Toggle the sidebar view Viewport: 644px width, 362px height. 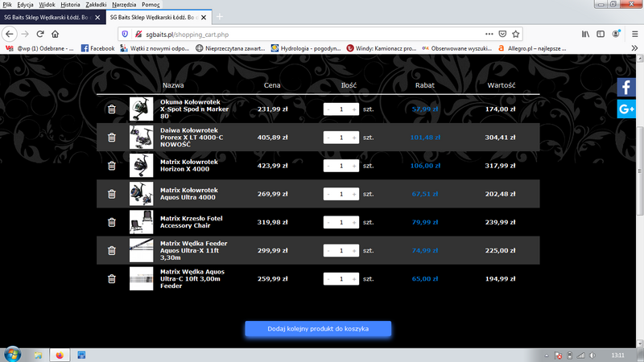(601, 34)
